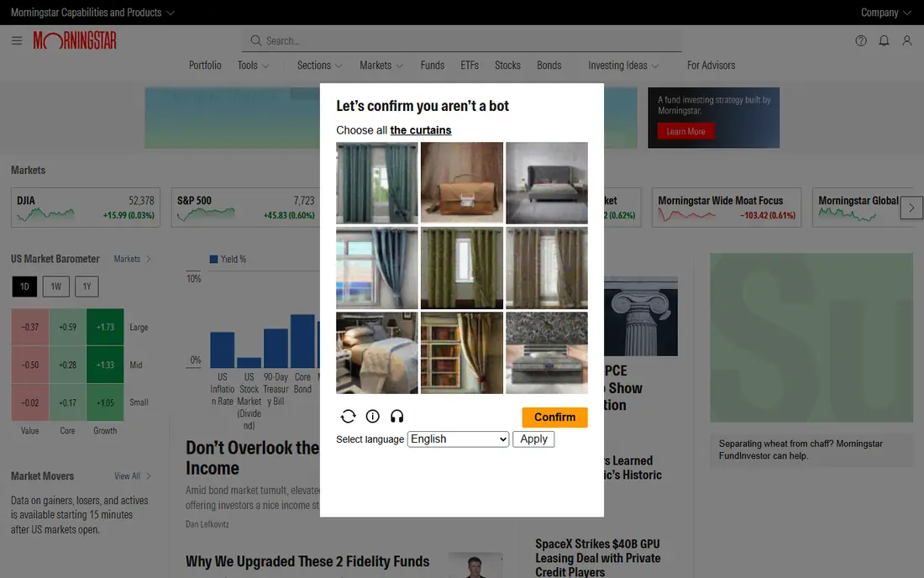Viewport: 924px width, 578px height.
Task: Select the 1W barometer period
Action: [56, 286]
